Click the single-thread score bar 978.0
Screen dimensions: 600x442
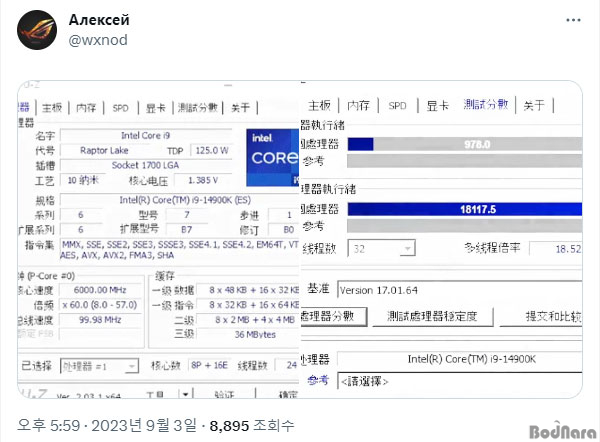465,144
